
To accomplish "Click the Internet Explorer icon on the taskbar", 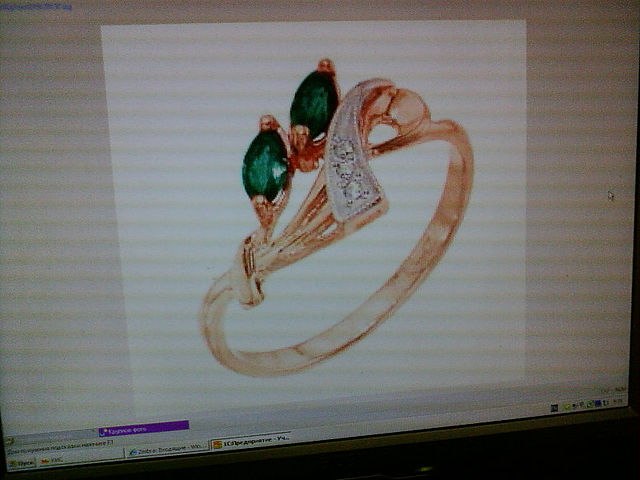I will pyautogui.click(x=133, y=452).
